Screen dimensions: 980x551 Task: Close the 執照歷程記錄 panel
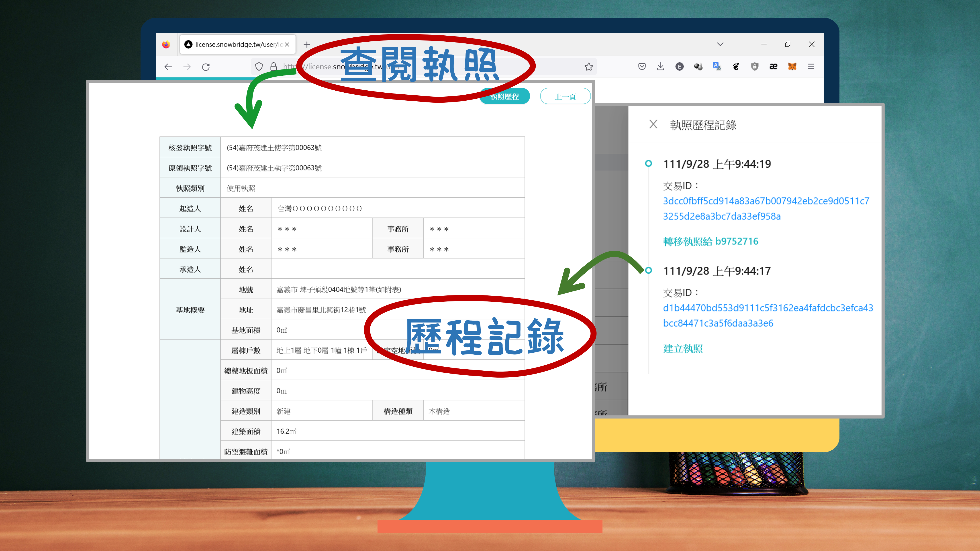(x=653, y=124)
